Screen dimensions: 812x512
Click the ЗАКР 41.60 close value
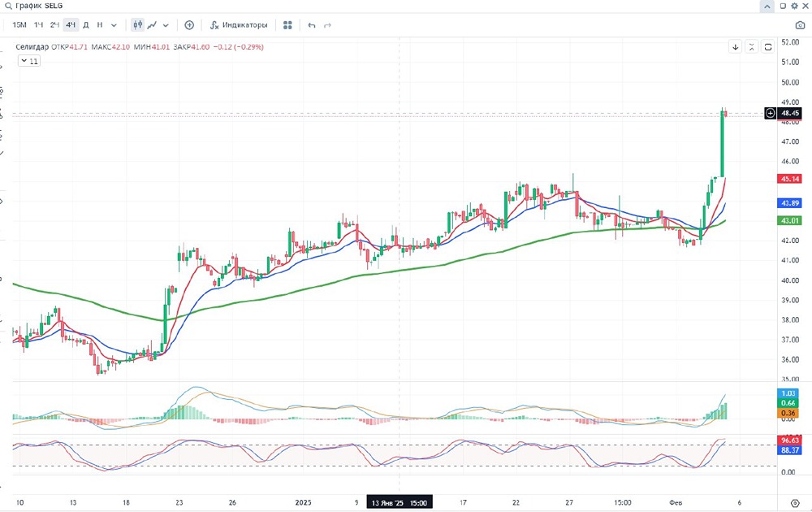pos(192,46)
